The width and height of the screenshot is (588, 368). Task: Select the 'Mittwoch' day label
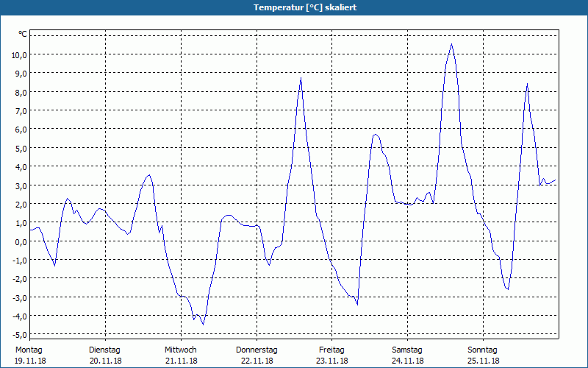click(180, 350)
